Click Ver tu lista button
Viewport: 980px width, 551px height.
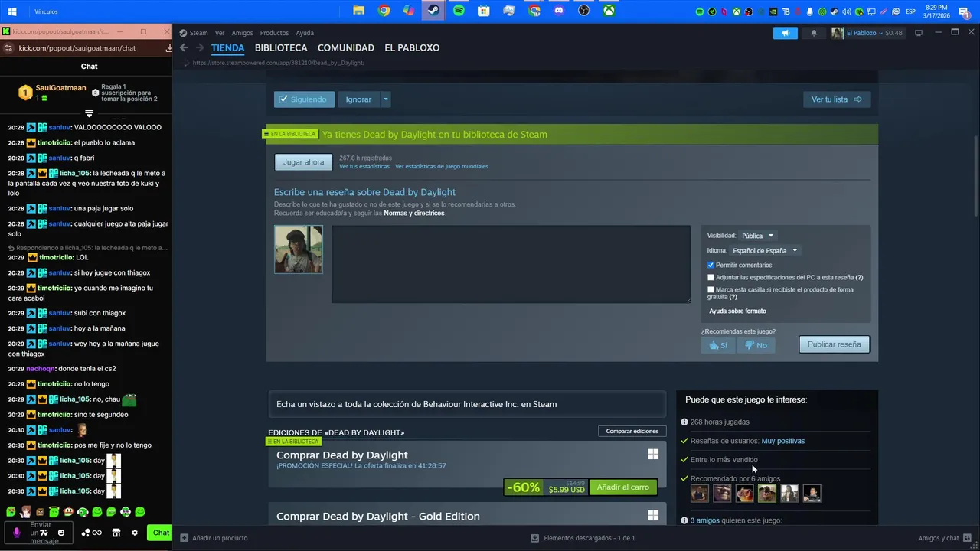click(x=836, y=99)
